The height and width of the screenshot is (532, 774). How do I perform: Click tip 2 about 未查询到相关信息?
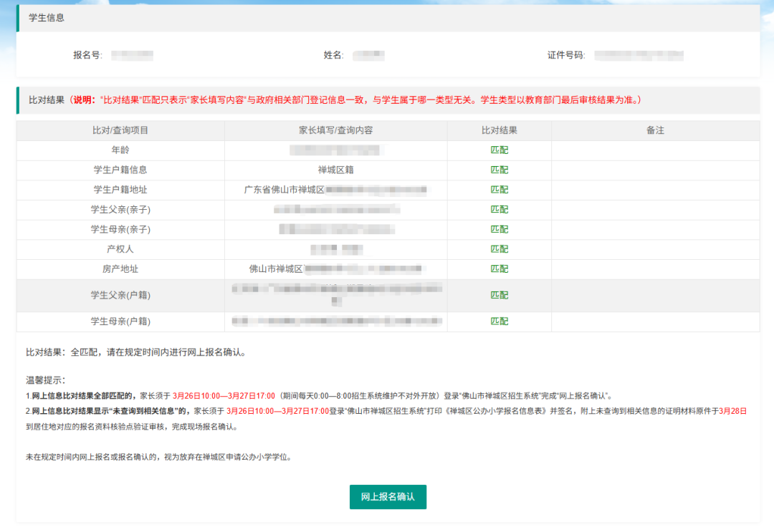pos(386,419)
